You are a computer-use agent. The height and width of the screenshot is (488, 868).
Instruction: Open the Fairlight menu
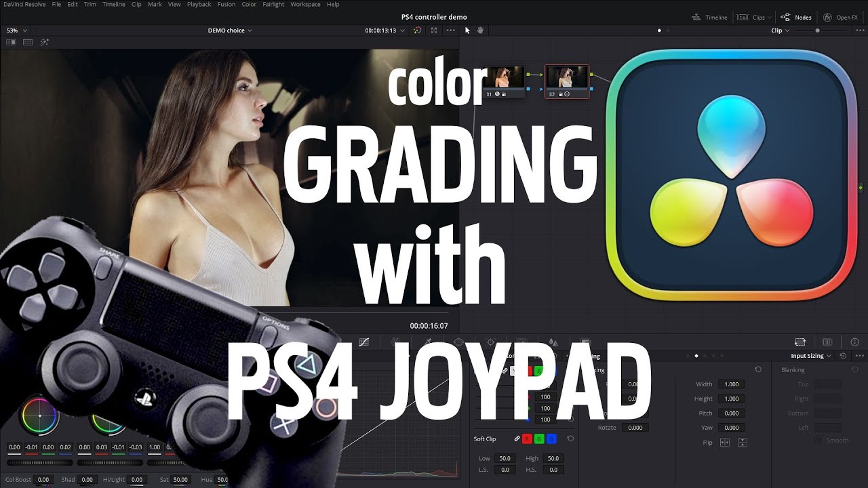click(x=273, y=4)
